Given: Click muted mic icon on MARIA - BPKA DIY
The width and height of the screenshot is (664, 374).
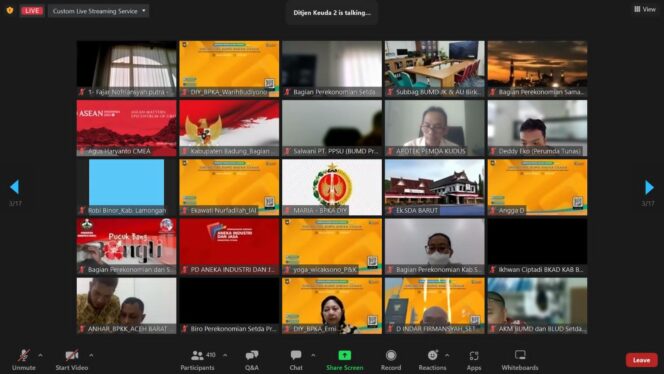Looking at the screenshot, I should point(288,211).
